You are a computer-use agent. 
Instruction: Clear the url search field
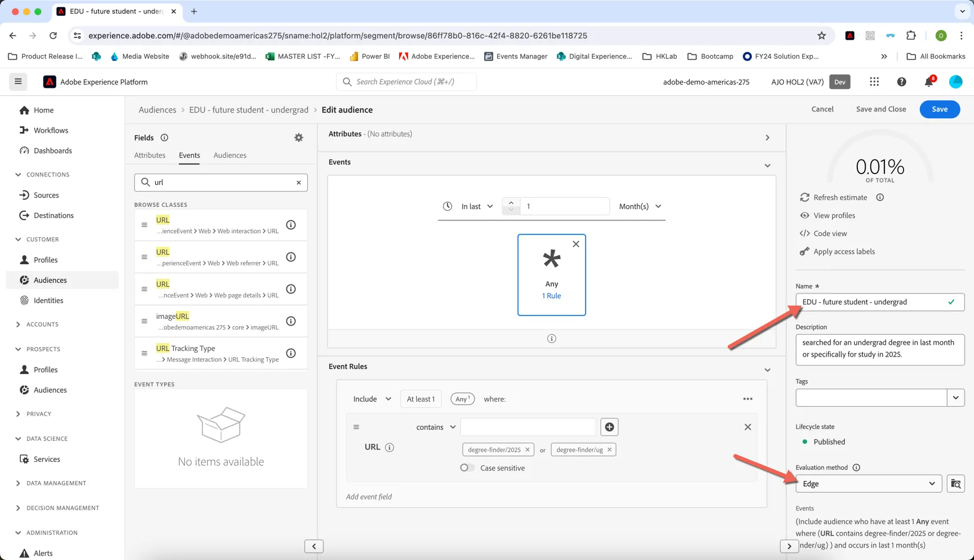pos(299,183)
